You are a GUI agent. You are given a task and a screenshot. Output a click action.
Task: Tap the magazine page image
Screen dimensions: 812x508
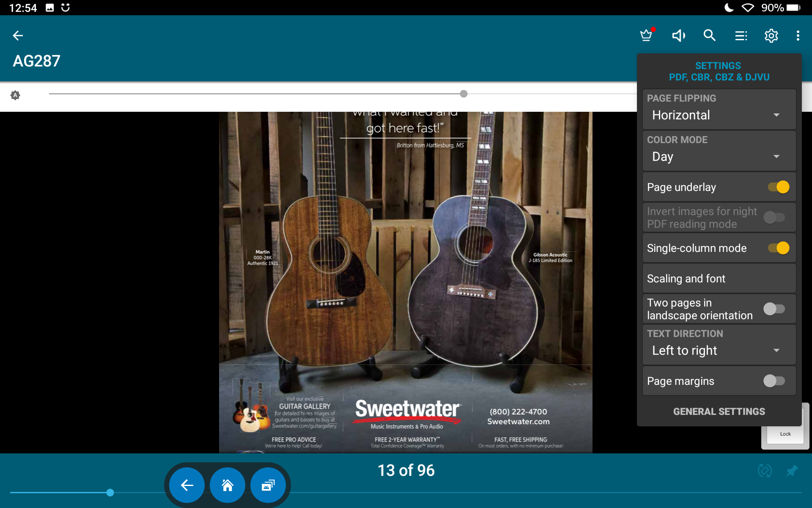406,282
